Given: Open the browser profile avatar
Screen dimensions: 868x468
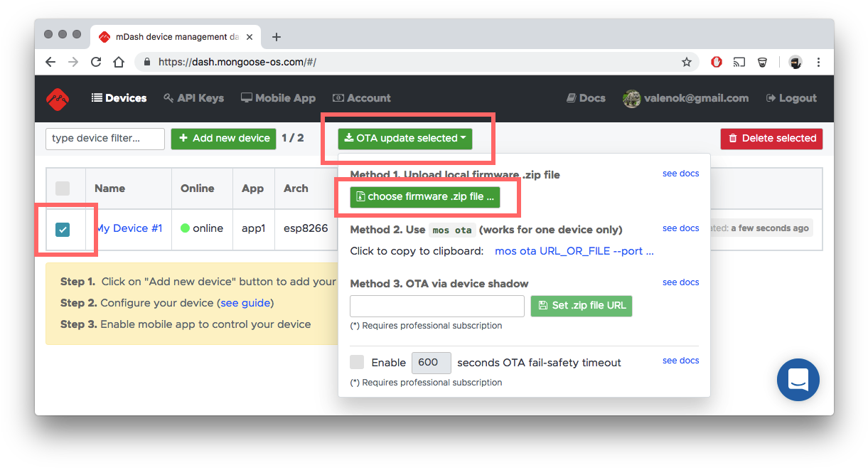Looking at the screenshot, I should (x=795, y=62).
